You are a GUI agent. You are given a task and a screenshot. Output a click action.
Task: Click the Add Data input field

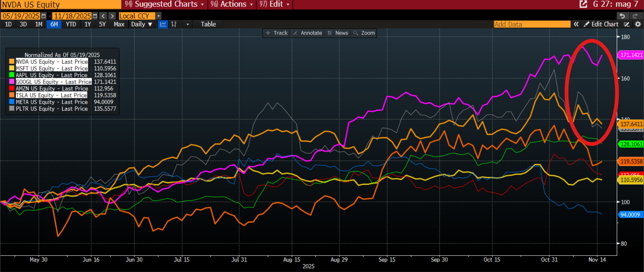(532, 24)
